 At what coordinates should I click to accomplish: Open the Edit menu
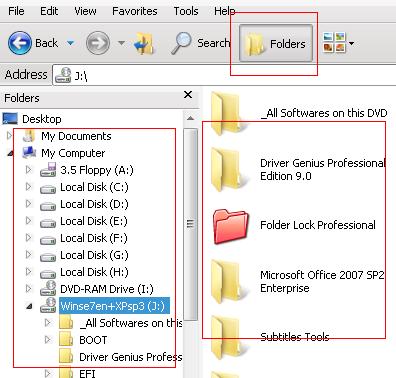[49, 11]
